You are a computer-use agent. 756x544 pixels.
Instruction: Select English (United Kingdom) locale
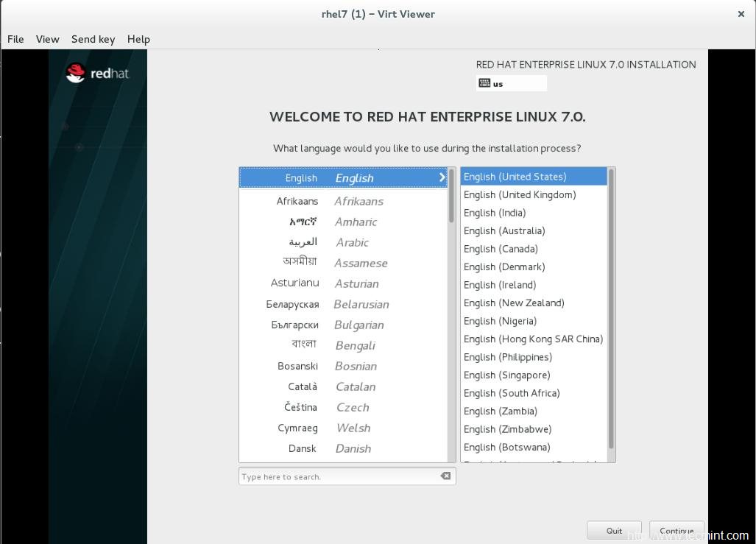(x=520, y=194)
